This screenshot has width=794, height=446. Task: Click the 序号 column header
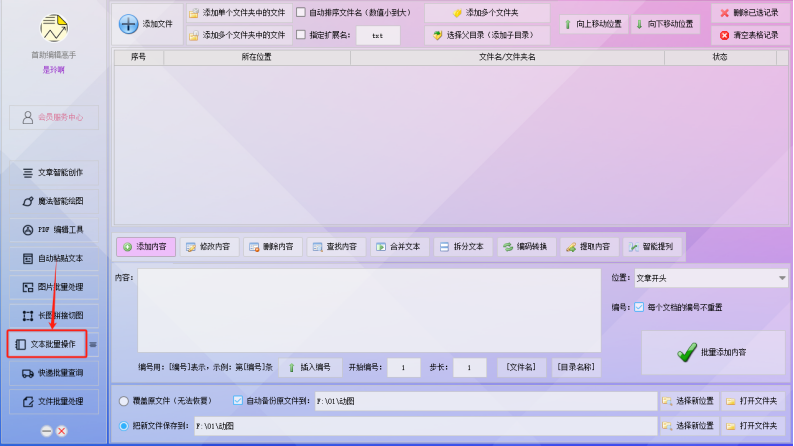[x=139, y=57]
